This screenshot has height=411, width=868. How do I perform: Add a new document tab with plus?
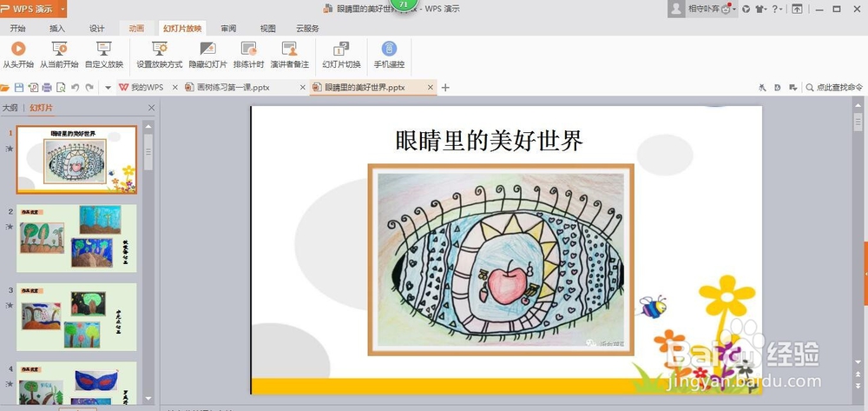pos(445,88)
